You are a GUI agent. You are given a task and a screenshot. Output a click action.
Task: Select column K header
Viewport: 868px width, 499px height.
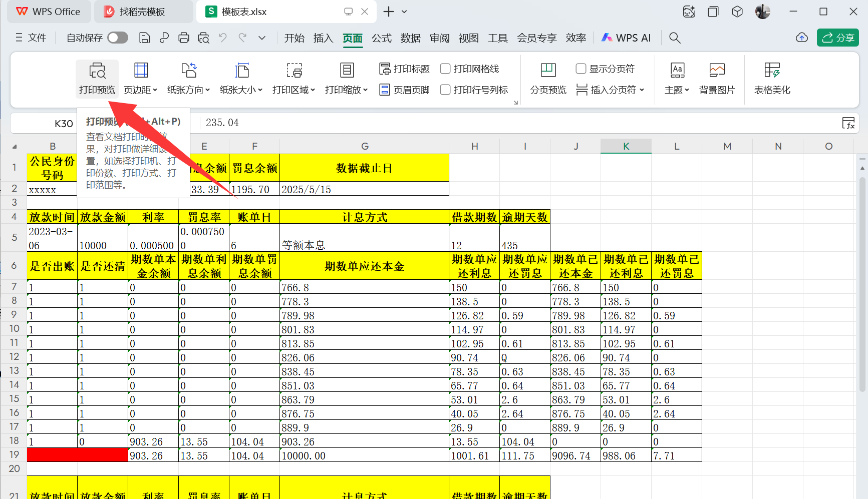[x=626, y=146]
